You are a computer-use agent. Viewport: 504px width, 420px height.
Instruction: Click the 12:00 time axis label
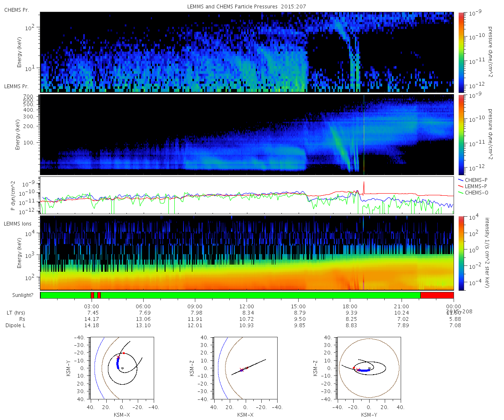[247, 306]
